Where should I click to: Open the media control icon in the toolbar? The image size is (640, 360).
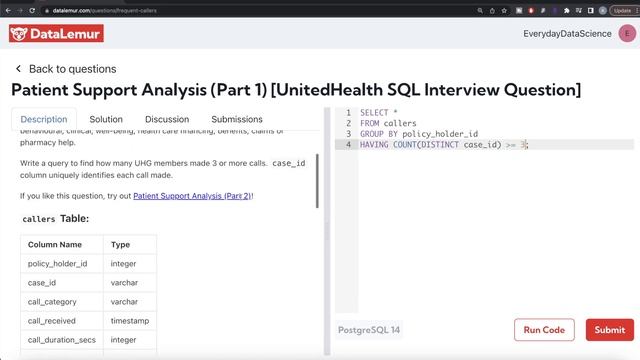pos(578,11)
